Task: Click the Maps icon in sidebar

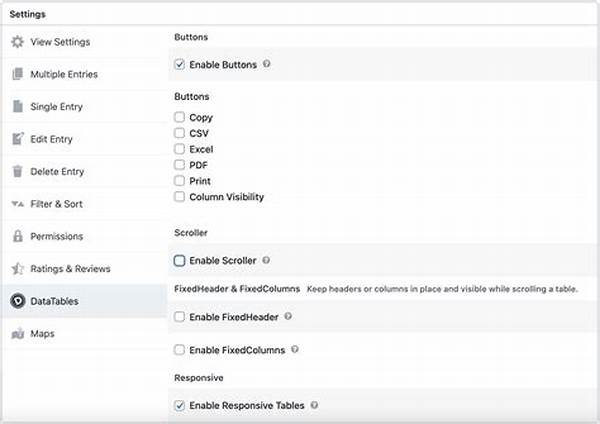Action: click(17, 334)
